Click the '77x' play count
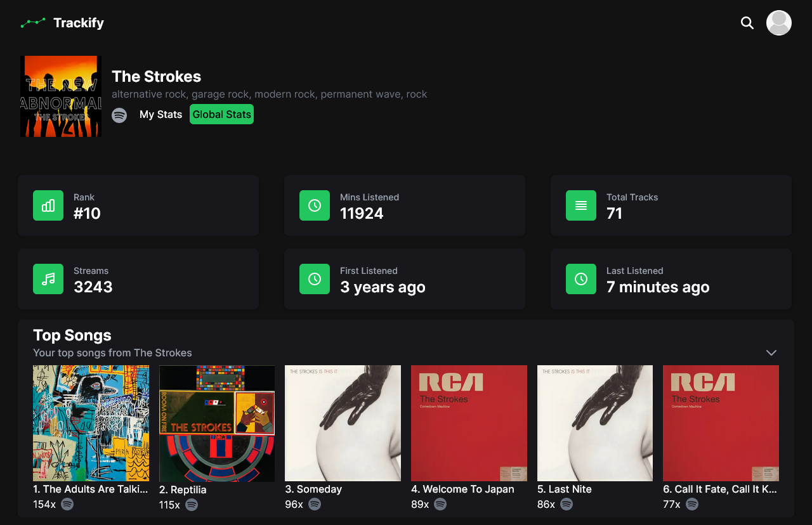Image resolution: width=812 pixels, height=525 pixels. (672, 504)
